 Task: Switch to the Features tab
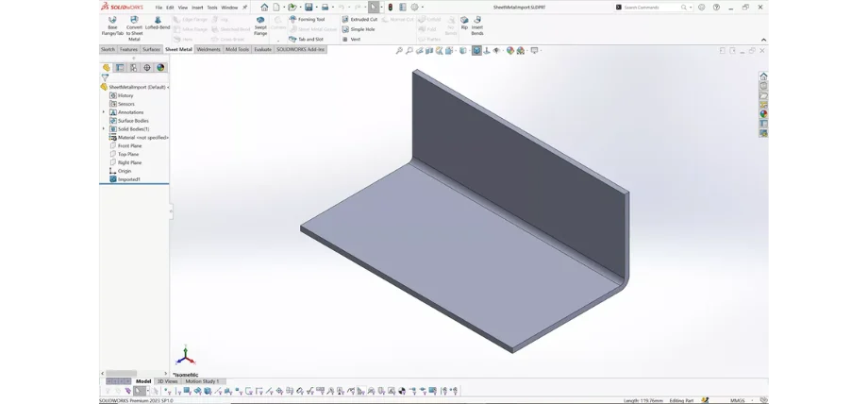[x=128, y=49]
